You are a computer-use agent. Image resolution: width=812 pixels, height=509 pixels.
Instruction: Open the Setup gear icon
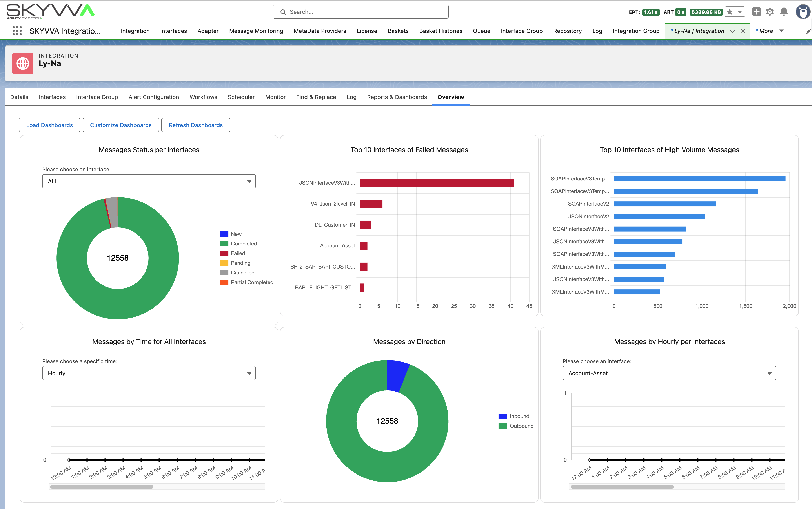tap(770, 11)
